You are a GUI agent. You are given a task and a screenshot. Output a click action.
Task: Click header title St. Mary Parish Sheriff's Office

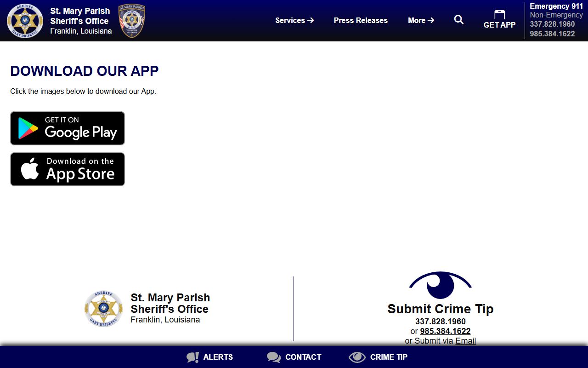pyautogui.click(x=80, y=16)
